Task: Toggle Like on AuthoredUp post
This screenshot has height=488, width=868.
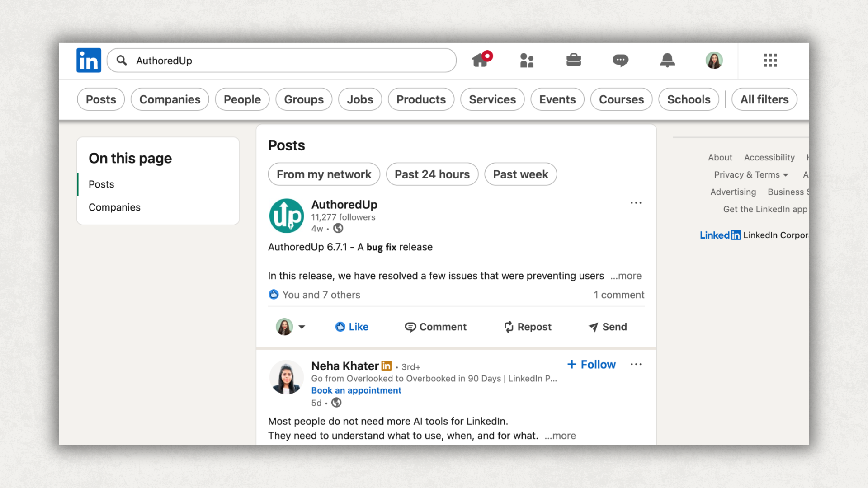Action: (x=352, y=327)
